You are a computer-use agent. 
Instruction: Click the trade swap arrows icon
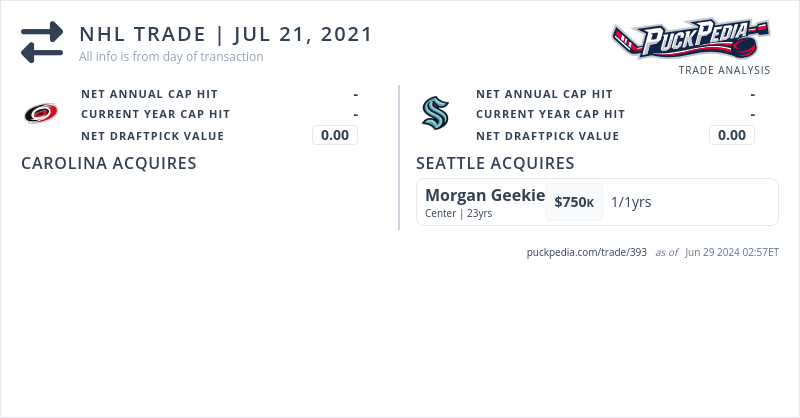coord(42,43)
